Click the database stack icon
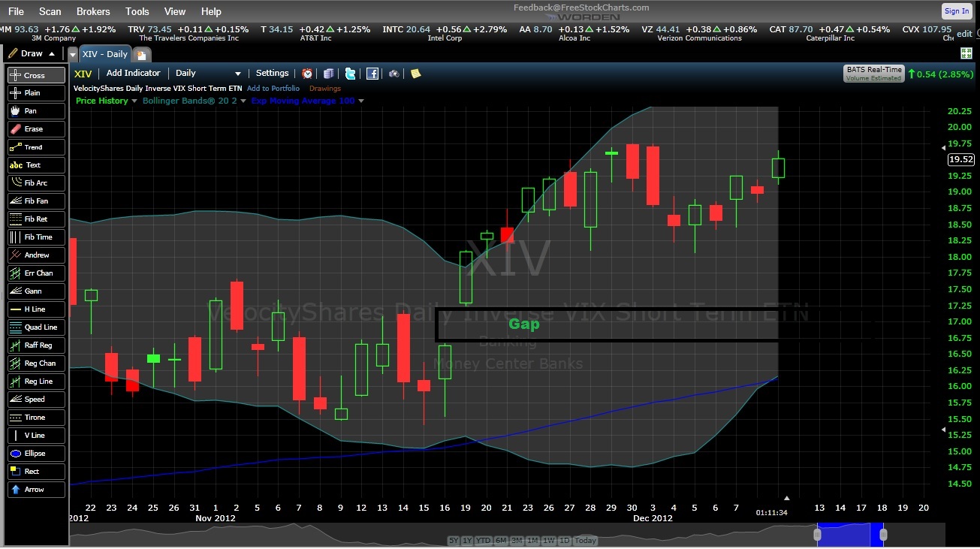This screenshot has height=549, width=980. pyautogui.click(x=328, y=74)
